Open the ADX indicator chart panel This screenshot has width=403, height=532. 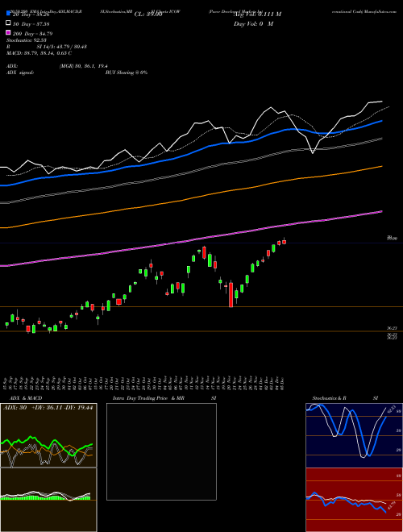point(48,435)
